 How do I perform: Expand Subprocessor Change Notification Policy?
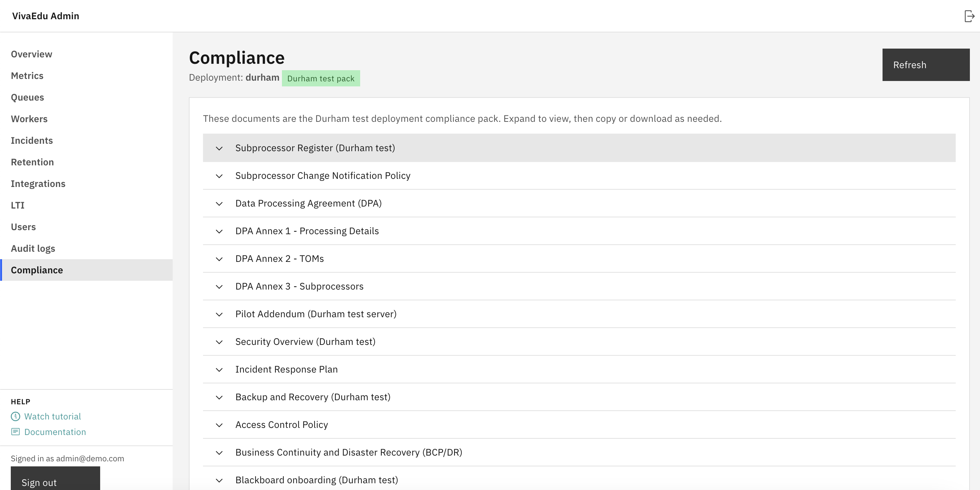pyautogui.click(x=323, y=175)
